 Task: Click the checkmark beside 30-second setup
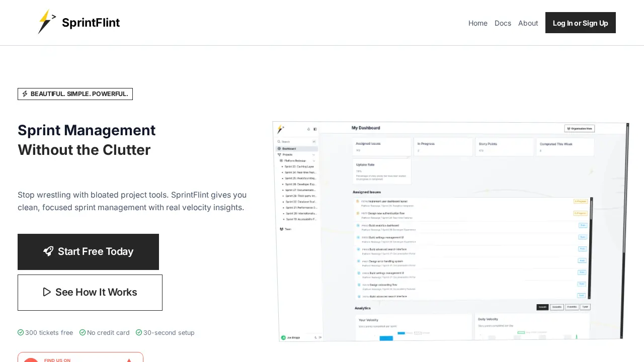click(x=139, y=332)
